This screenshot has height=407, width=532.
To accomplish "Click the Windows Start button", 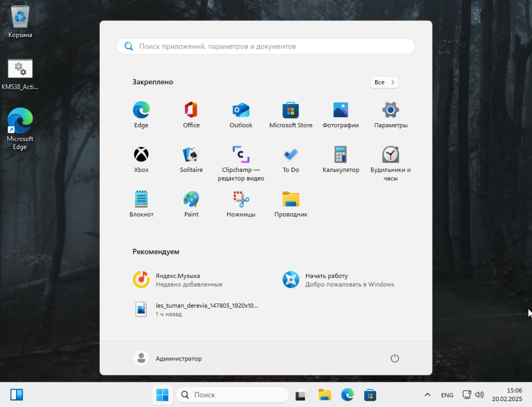I will [162, 395].
